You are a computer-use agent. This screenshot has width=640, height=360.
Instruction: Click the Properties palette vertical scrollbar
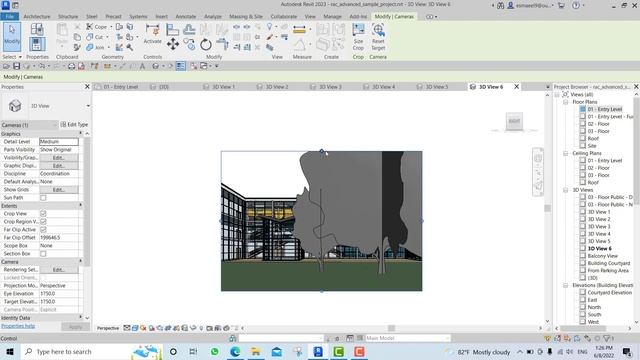point(87,202)
